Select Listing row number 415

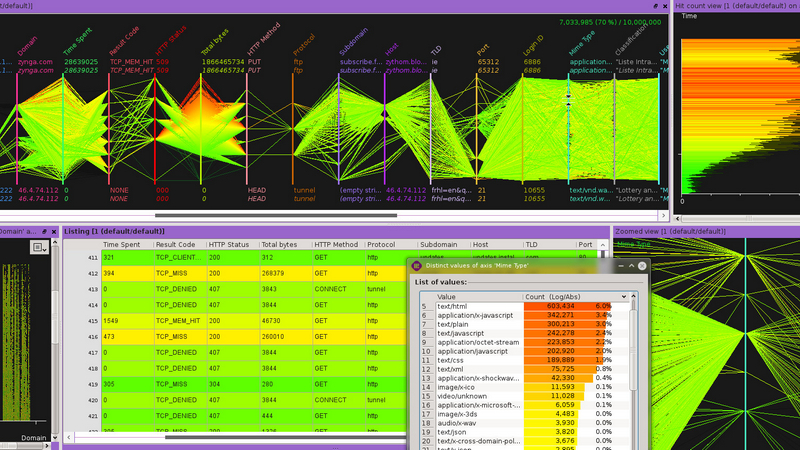[x=92, y=321]
